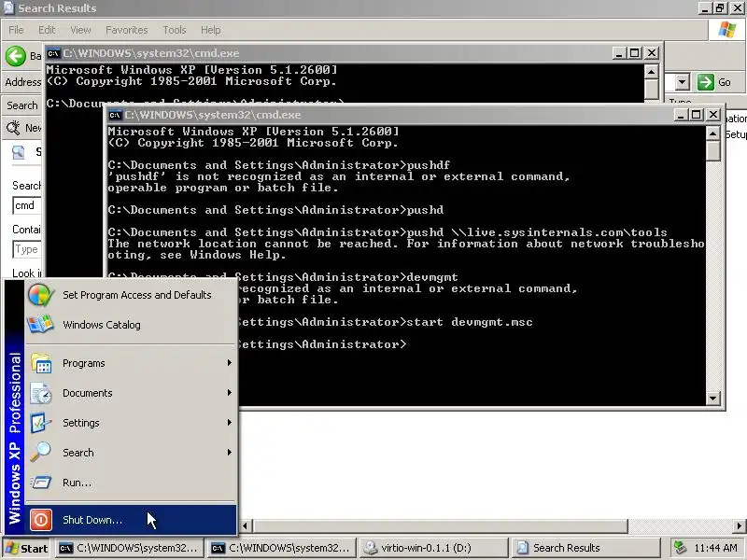
Task: Click the New search icon in the search pane
Action: click(13, 128)
